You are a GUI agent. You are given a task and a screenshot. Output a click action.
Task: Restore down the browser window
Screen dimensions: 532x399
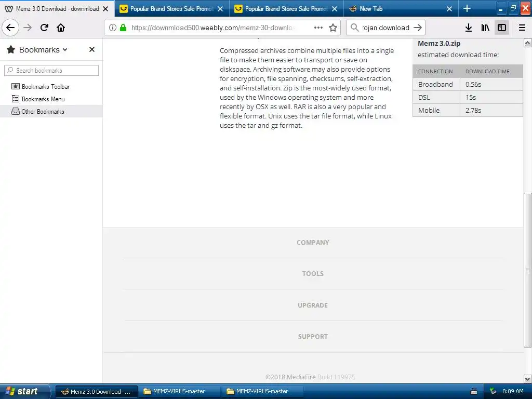click(513, 9)
